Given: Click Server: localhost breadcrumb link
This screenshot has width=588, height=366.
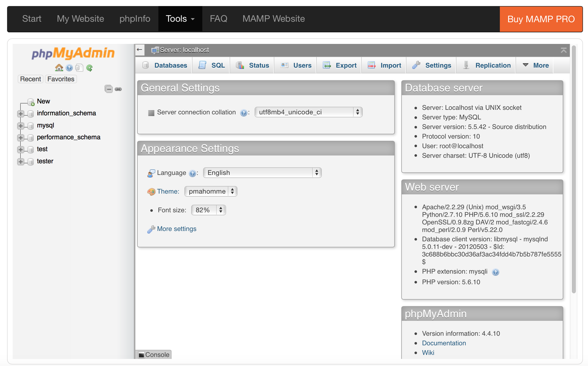Looking at the screenshot, I should click(x=184, y=50).
